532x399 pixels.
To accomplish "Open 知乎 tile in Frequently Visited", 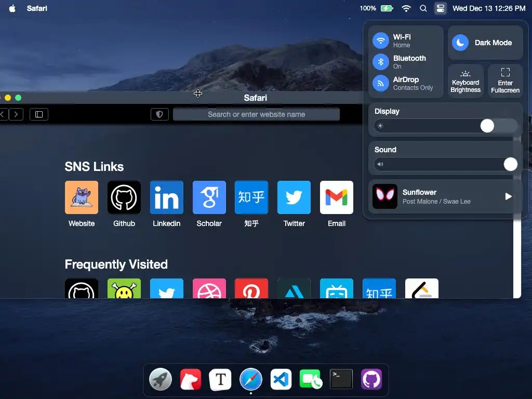I will [379, 289].
